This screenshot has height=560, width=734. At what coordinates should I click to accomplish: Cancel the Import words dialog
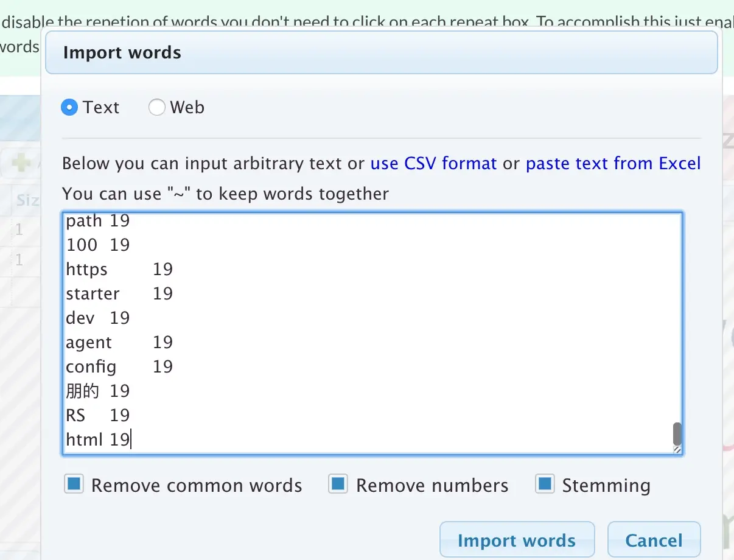click(654, 540)
